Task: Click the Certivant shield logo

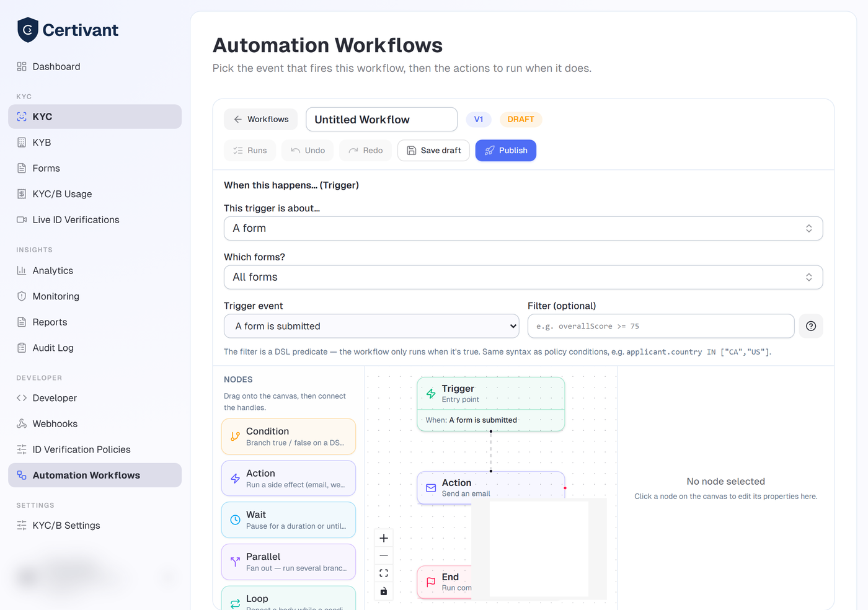Action: (x=28, y=30)
